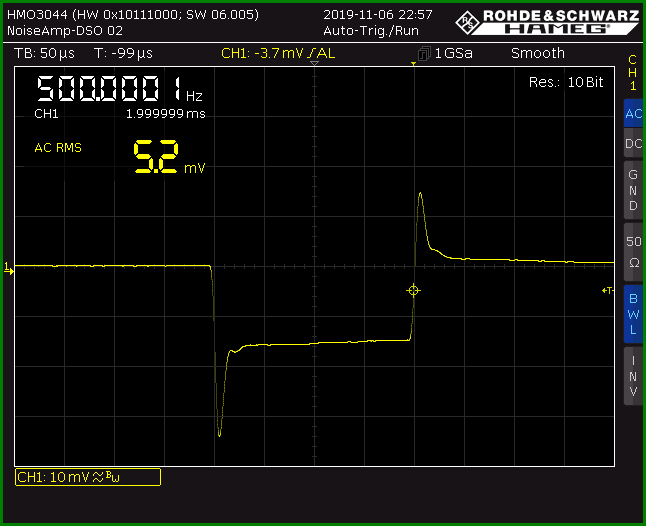Screen dimensions: 646x526
Task: Click the AC RMS 5.2 mV measurement
Action: click(x=120, y=157)
